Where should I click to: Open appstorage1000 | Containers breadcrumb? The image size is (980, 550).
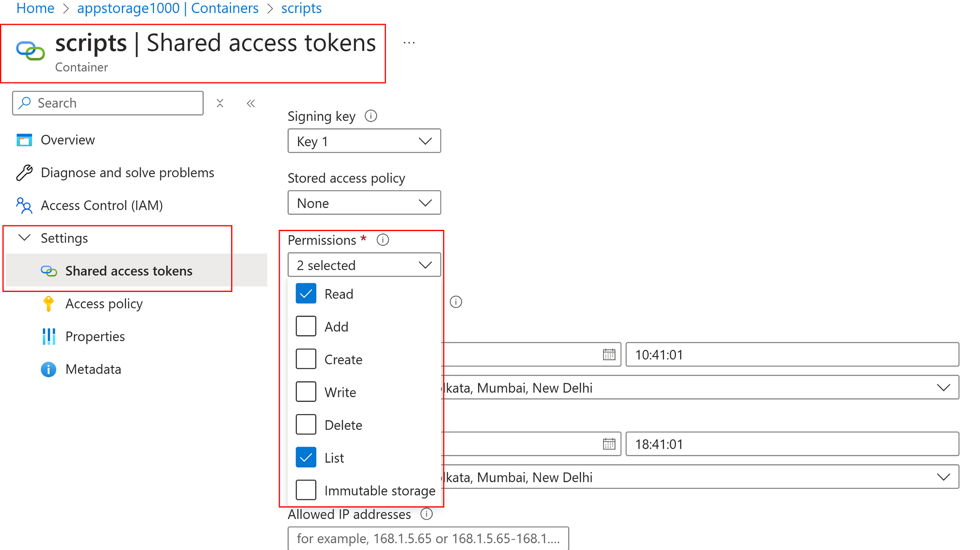(x=168, y=8)
